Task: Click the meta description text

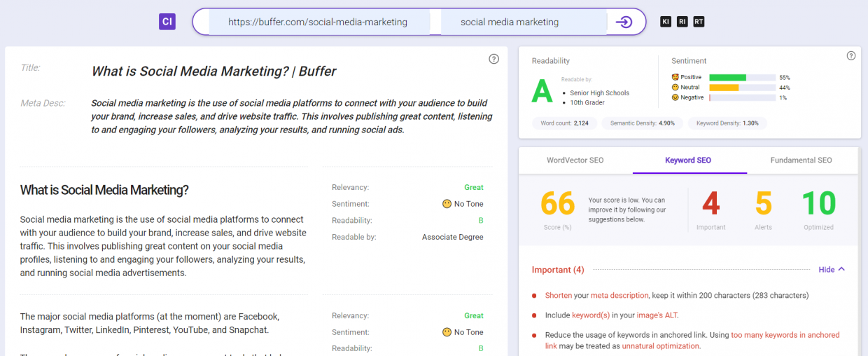Action: pyautogui.click(x=292, y=116)
